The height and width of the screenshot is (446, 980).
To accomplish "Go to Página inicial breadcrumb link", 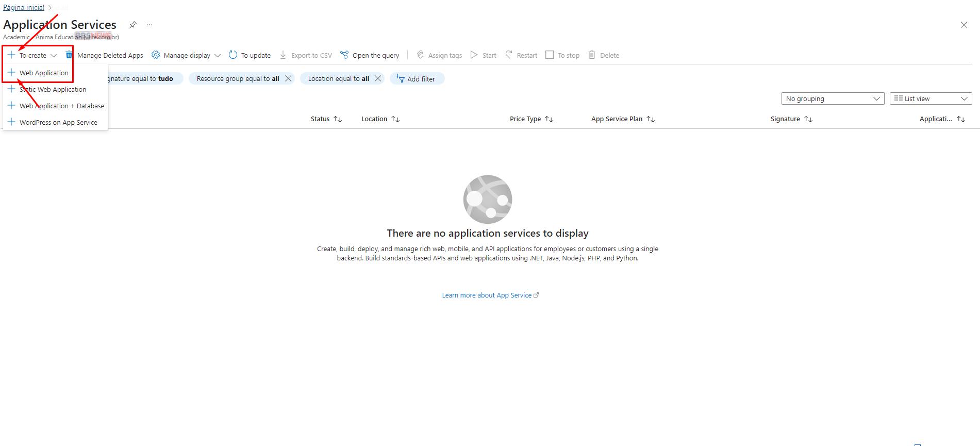I will coord(24,7).
